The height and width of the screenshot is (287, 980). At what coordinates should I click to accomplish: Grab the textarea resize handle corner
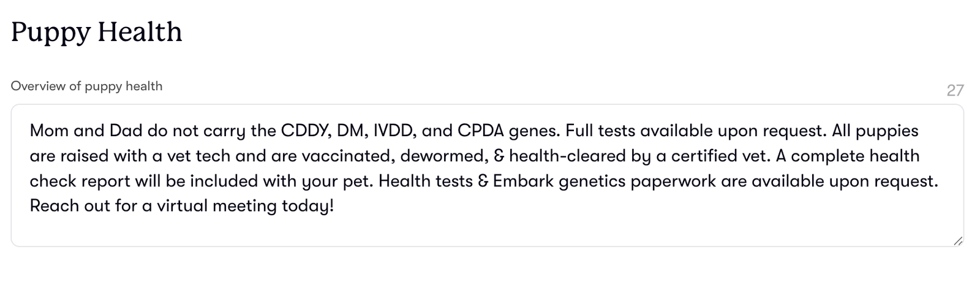[x=958, y=241]
